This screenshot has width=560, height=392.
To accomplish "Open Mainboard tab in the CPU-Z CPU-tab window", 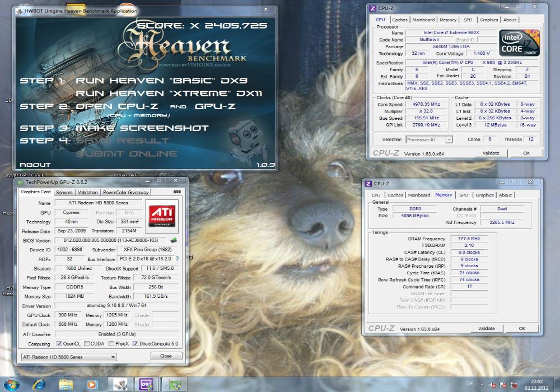I will click(423, 20).
